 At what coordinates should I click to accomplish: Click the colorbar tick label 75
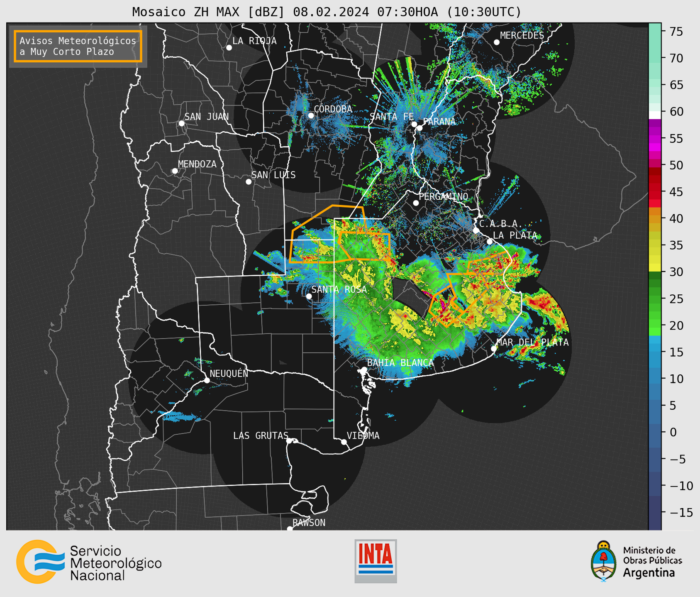pos(676,32)
